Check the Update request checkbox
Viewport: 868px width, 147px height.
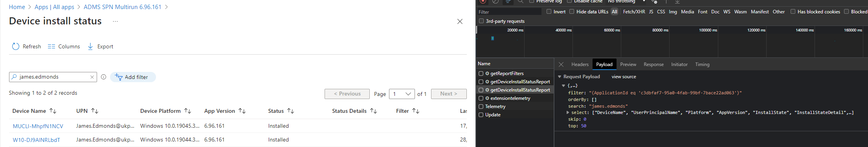pos(481,115)
